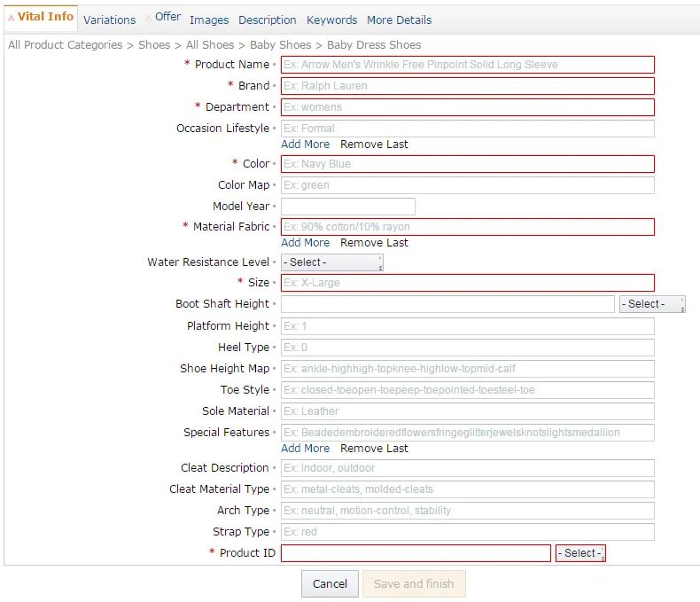Select the More Details tab

point(399,20)
